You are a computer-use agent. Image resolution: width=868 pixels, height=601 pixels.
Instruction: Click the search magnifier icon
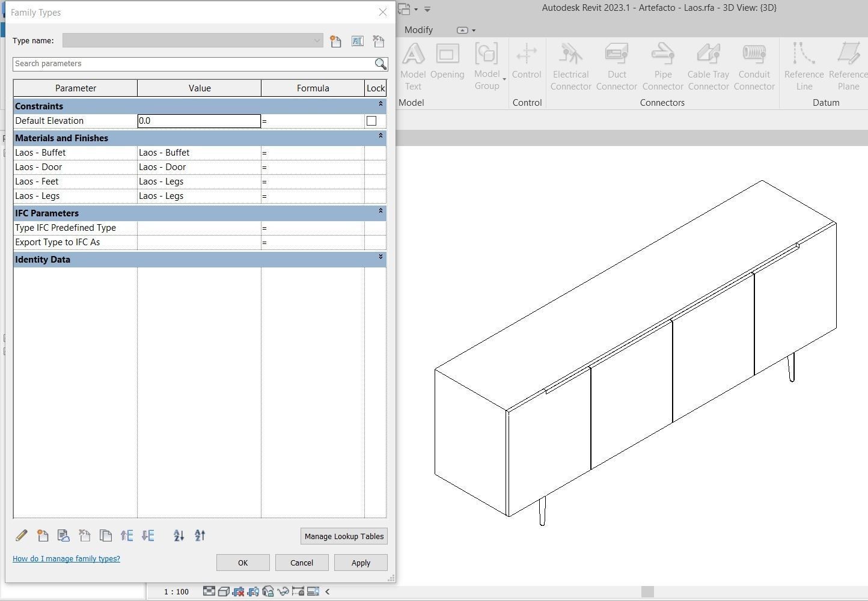pos(381,64)
